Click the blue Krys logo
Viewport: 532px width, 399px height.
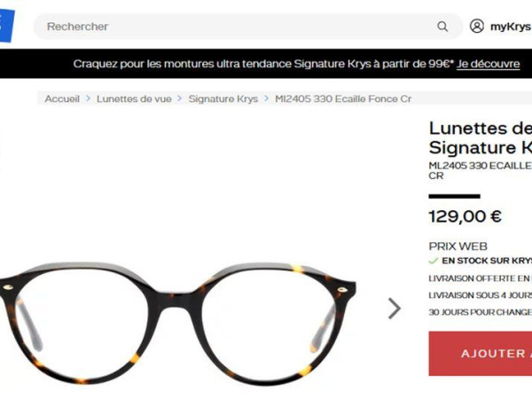(x=7, y=26)
